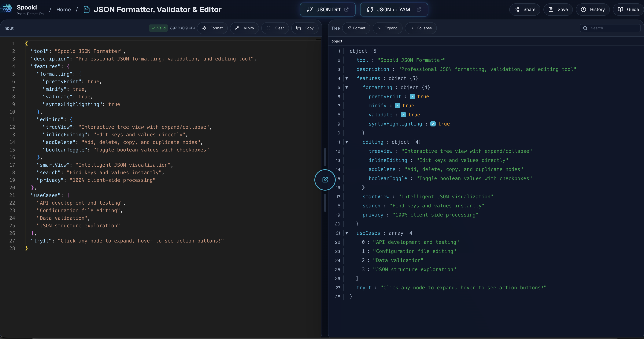Toggle the syntaxHighlighting checkbox
Image resolution: width=644 pixels, height=339 pixels.
coord(433,124)
